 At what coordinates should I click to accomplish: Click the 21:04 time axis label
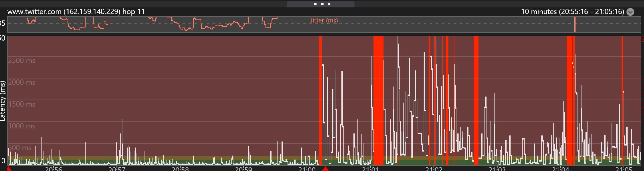[560, 169]
